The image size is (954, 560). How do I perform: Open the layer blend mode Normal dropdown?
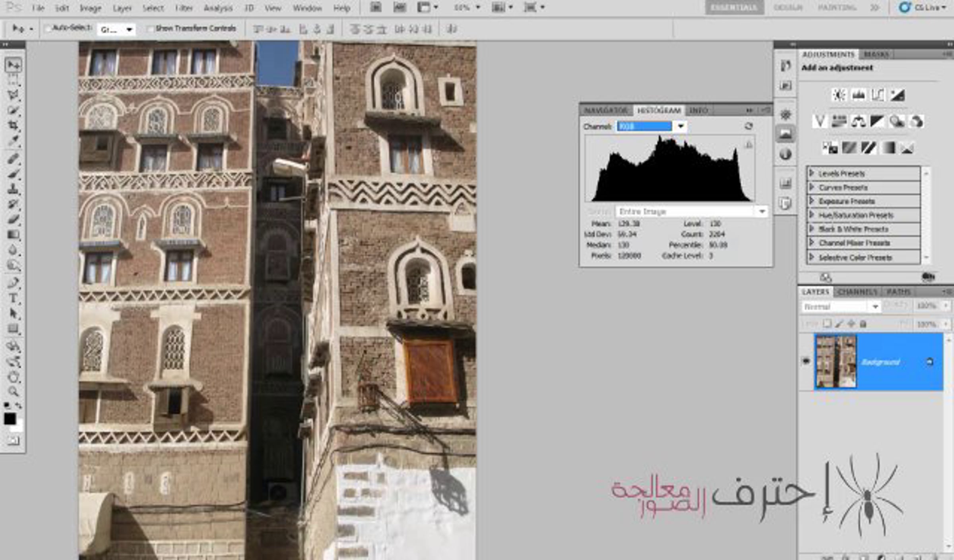840,307
